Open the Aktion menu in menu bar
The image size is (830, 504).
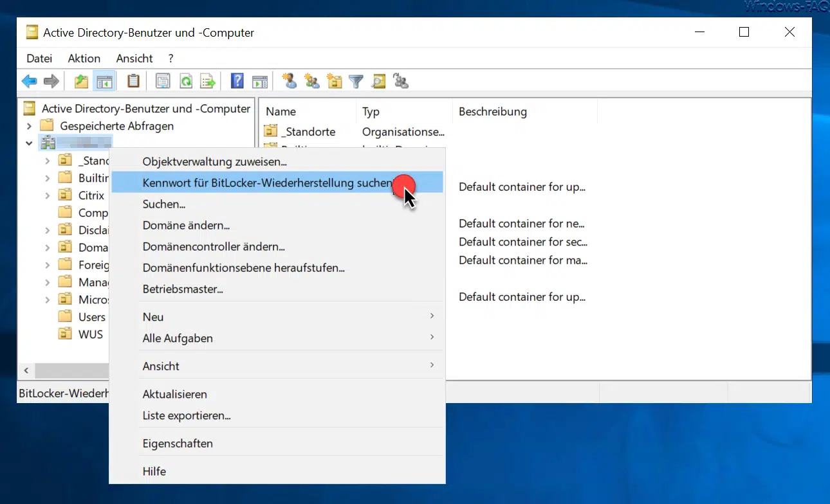(84, 59)
